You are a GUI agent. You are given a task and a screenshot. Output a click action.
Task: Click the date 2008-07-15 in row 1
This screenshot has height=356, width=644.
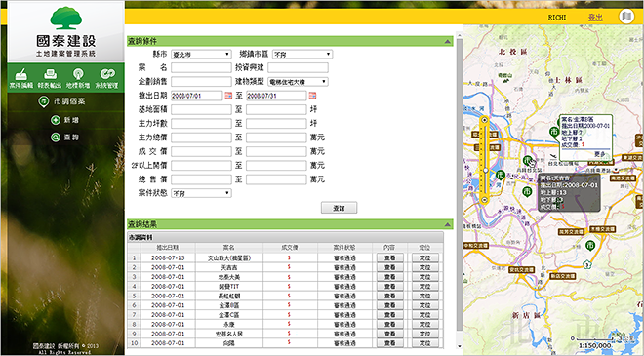[x=168, y=257]
